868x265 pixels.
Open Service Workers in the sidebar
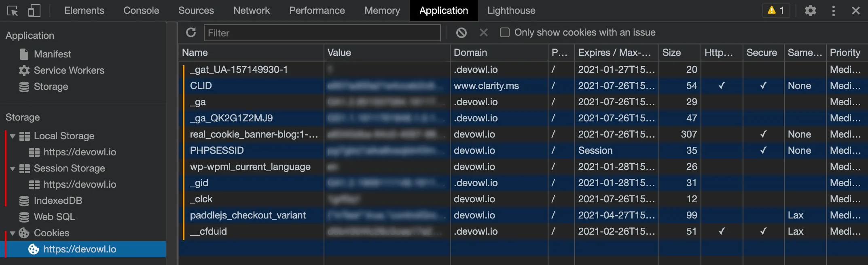coord(69,70)
